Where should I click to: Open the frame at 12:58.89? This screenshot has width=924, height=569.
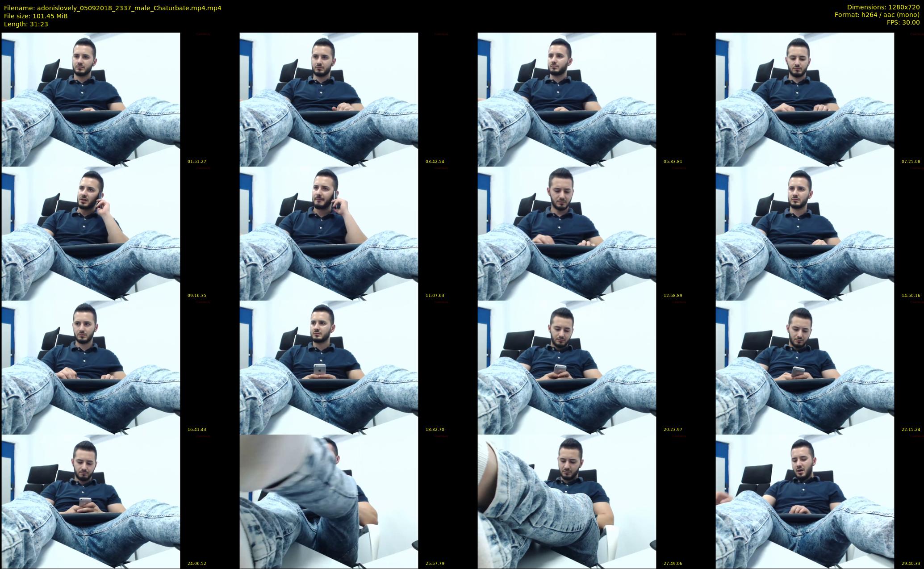click(x=567, y=233)
